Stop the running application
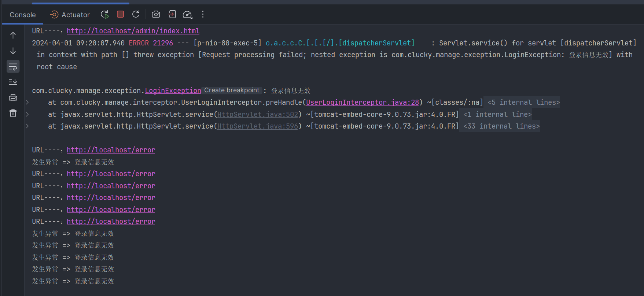The height and width of the screenshot is (296, 644). point(120,14)
